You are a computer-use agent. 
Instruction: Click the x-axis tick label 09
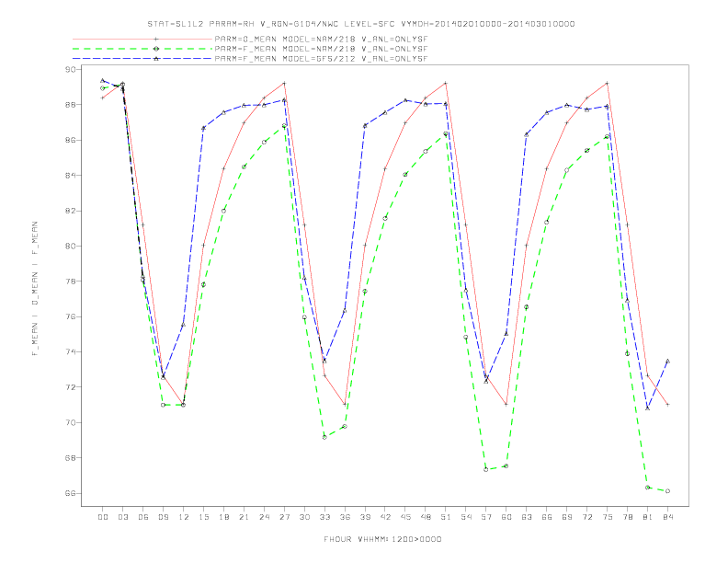(x=163, y=517)
